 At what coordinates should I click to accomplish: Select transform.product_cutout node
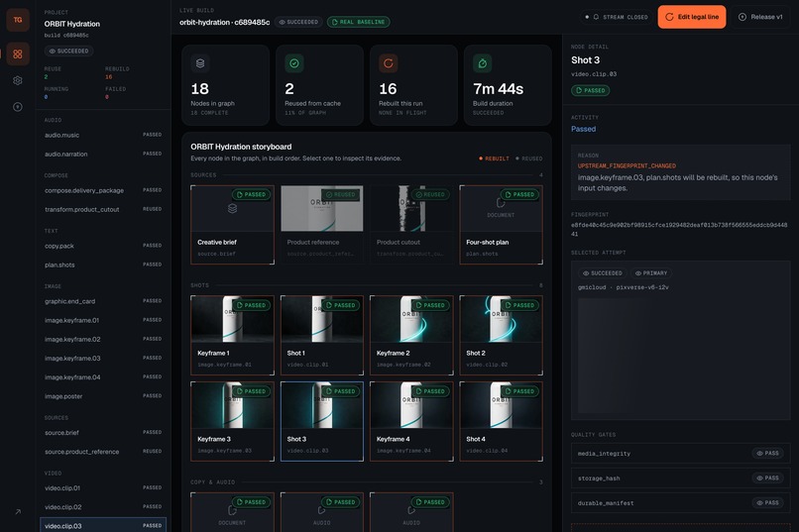click(103, 209)
